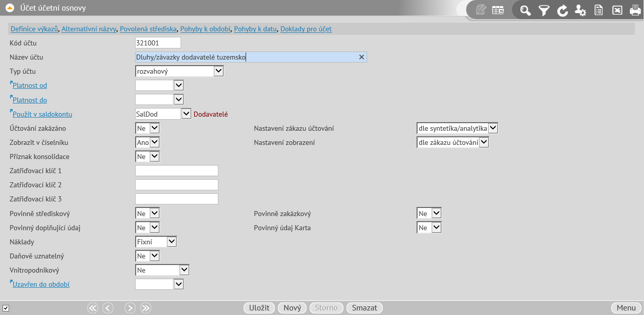
Task: Print the account record
Action: pyautogui.click(x=634, y=10)
